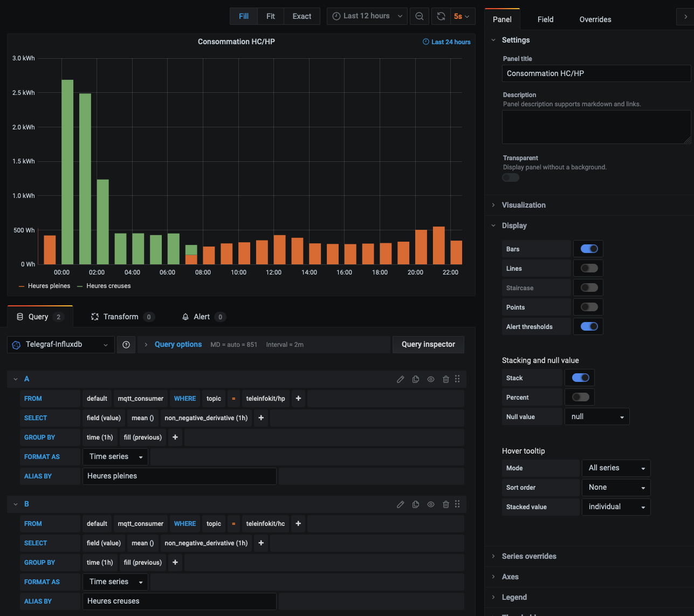The height and width of the screenshot is (616, 694).
Task: Edit query A with the pencil icon
Action: pos(401,379)
